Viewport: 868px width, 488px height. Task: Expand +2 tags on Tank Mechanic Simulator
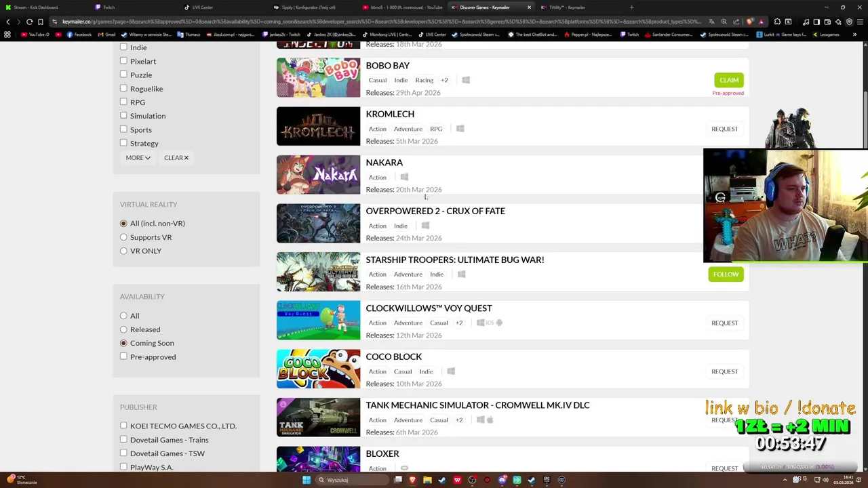pos(459,420)
